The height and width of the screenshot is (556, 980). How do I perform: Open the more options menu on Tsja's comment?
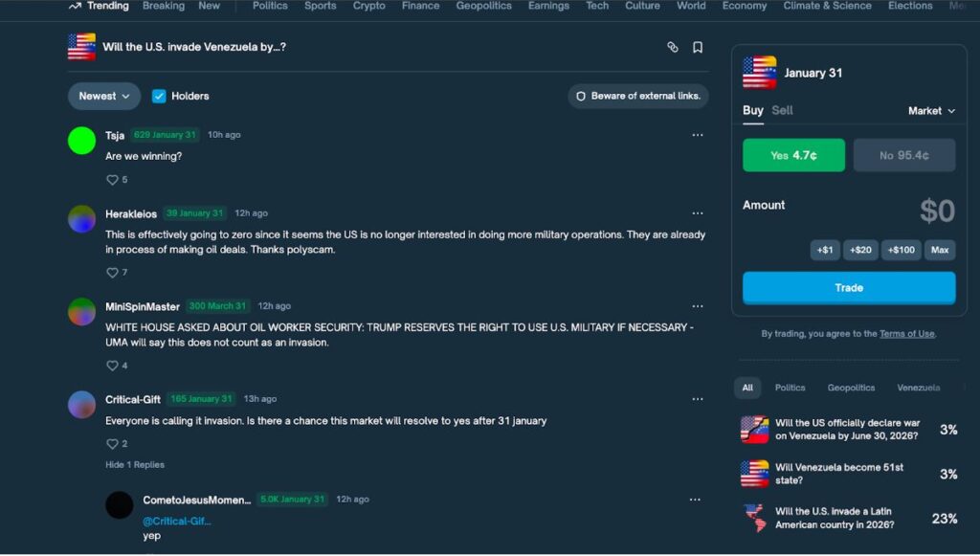click(x=698, y=135)
